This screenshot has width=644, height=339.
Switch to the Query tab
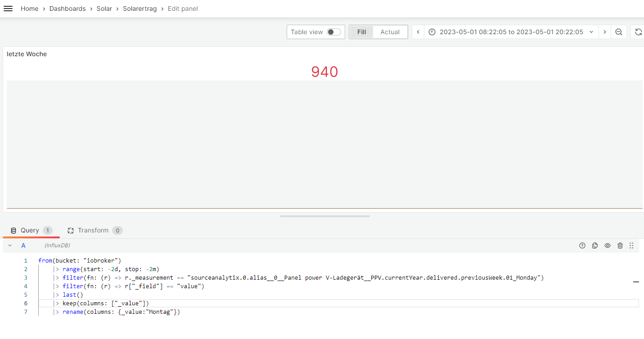coord(31,230)
